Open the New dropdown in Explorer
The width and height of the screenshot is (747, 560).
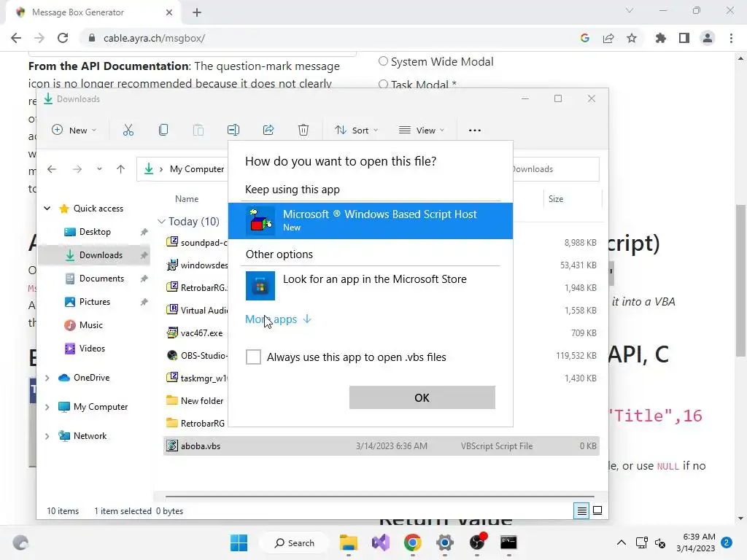(x=74, y=130)
